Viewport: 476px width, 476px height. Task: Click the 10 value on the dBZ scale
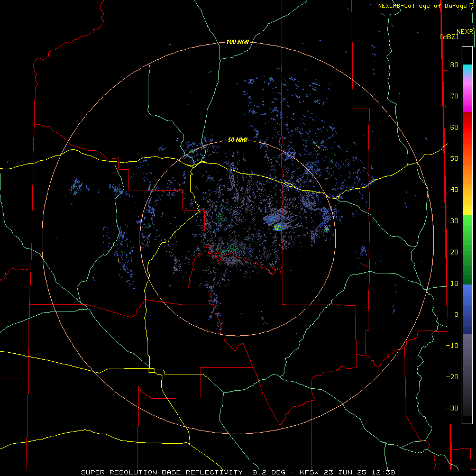pos(454,283)
